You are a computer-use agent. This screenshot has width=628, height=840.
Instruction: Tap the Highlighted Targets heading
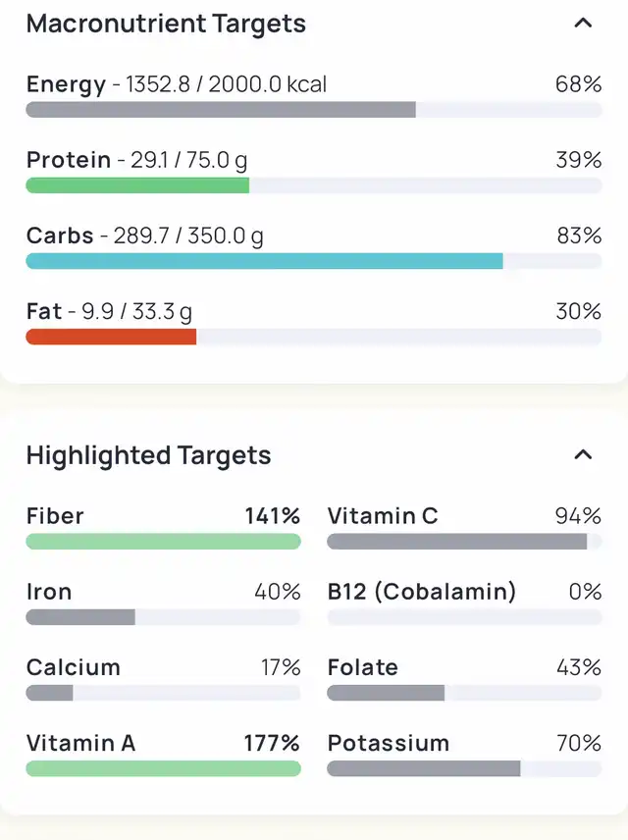click(148, 455)
